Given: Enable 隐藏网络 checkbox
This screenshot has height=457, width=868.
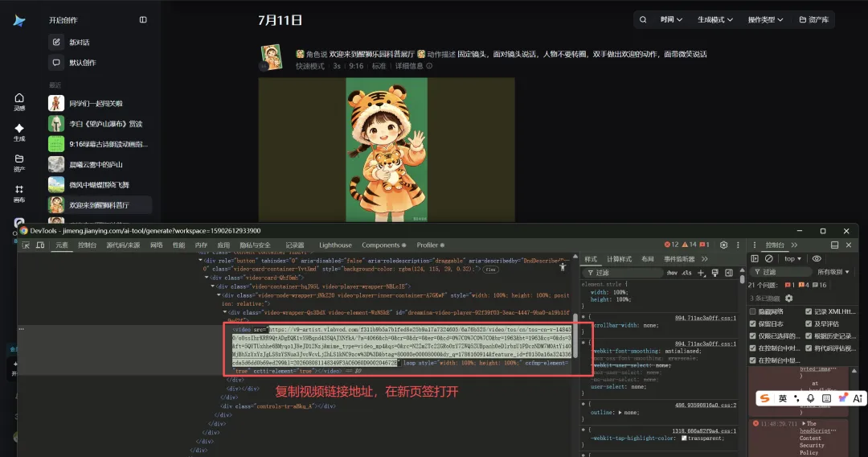Looking at the screenshot, I should [x=753, y=312].
